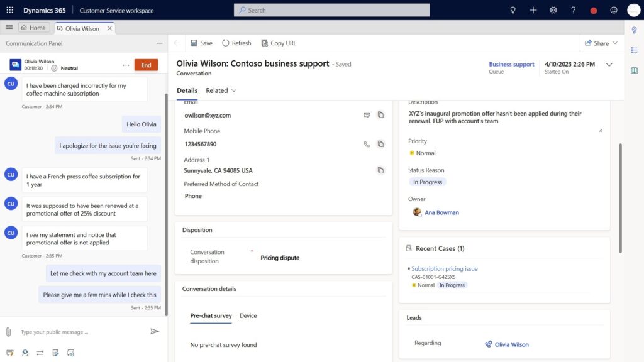The width and height of the screenshot is (644, 362).
Task: Open quick replies in the message toolbar
Action: tap(9, 353)
